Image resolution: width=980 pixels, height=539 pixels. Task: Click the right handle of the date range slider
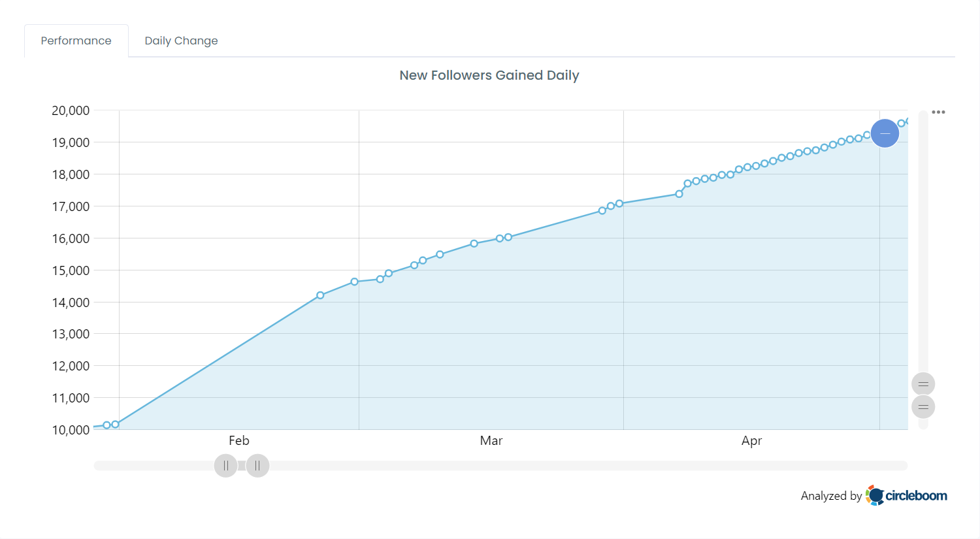[257, 466]
